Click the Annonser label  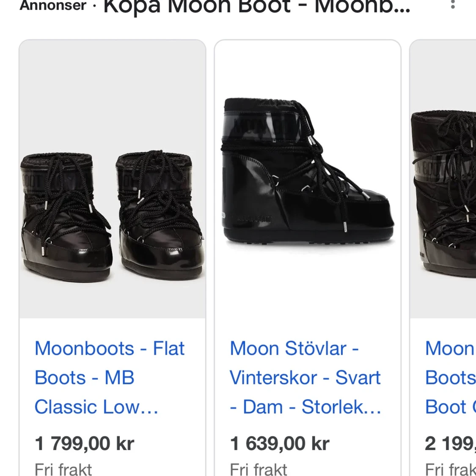pyautogui.click(x=52, y=6)
